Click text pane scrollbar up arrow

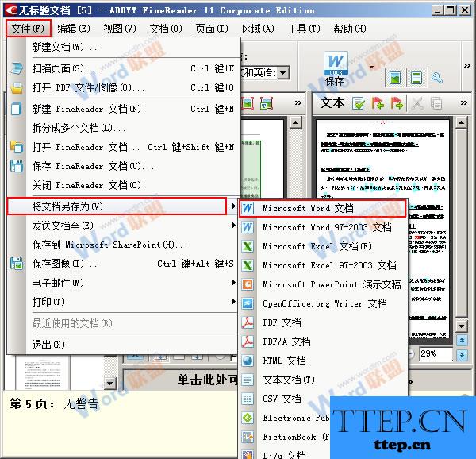[462, 123]
